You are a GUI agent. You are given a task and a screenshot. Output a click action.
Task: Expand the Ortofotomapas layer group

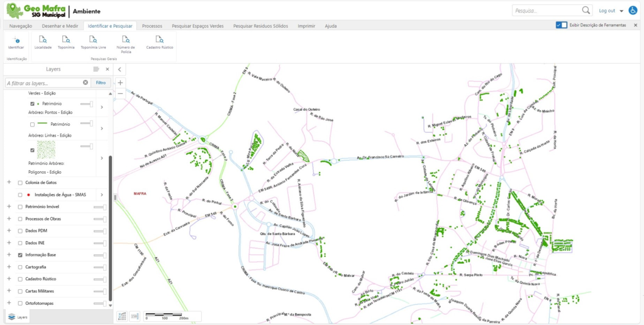pyautogui.click(x=9, y=303)
